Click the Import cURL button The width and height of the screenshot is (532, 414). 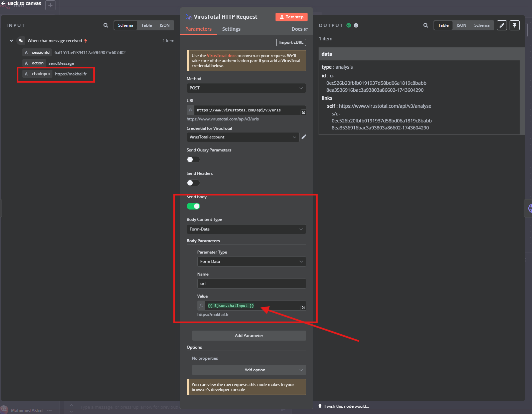click(291, 42)
